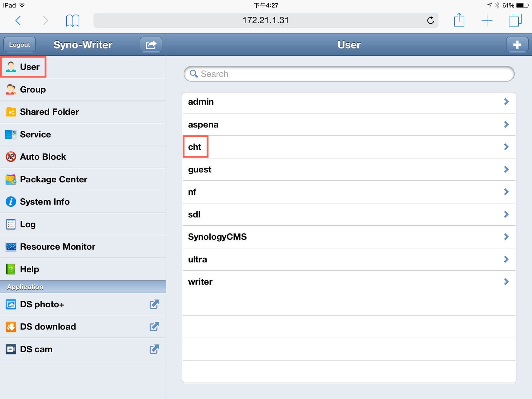Click the share arrow icon beside Syno-Writer
Image resolution: width=532 pixels, height=399 pixels.
[x=151, y=45]
